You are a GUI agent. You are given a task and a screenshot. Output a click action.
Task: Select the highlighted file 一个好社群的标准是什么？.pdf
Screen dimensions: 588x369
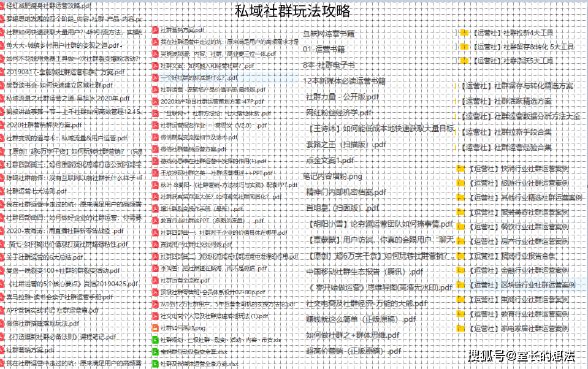[x=225, y=78]
